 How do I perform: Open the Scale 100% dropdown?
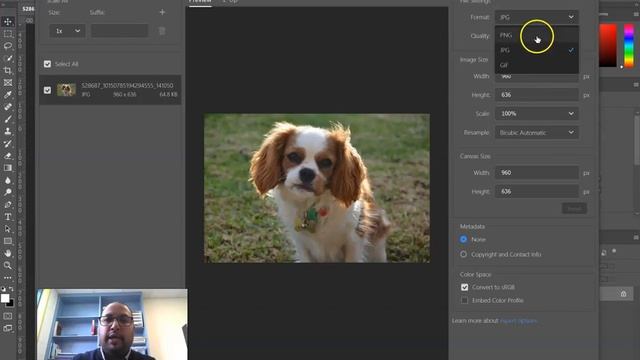537,113
